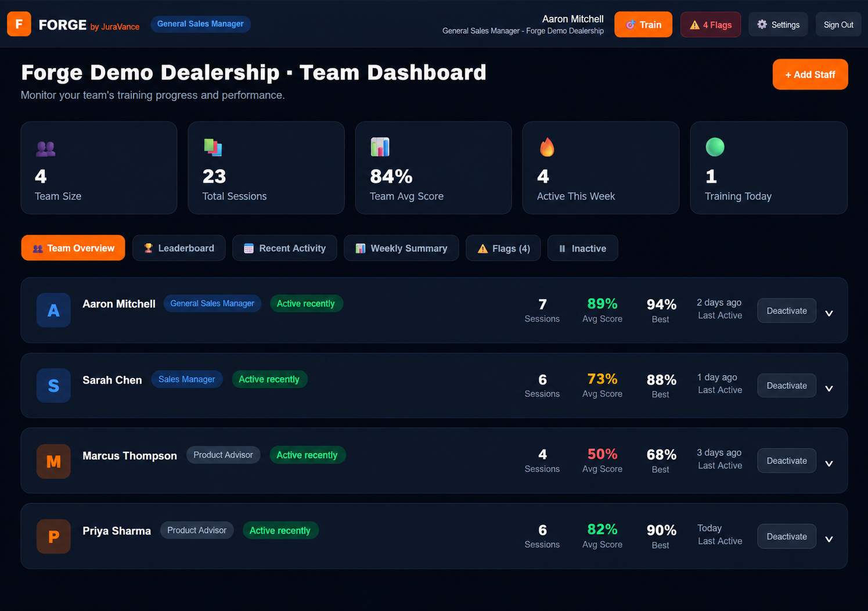868x611 pixels.
Task: Click Aaron Mitchell's avatar letter A
Action: 53,310
